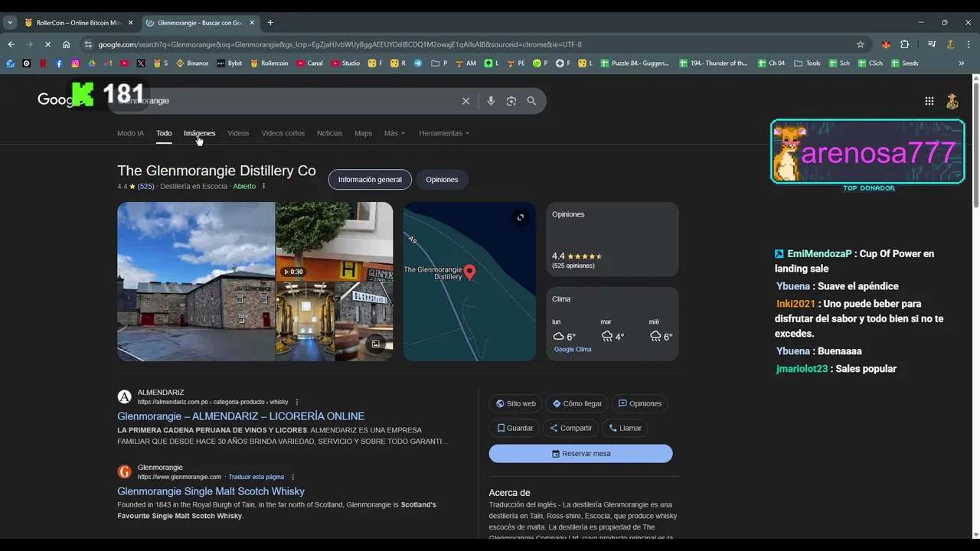Click the browser back arrow
Viewport: 980px width, 551px height.
click(11, 44)
